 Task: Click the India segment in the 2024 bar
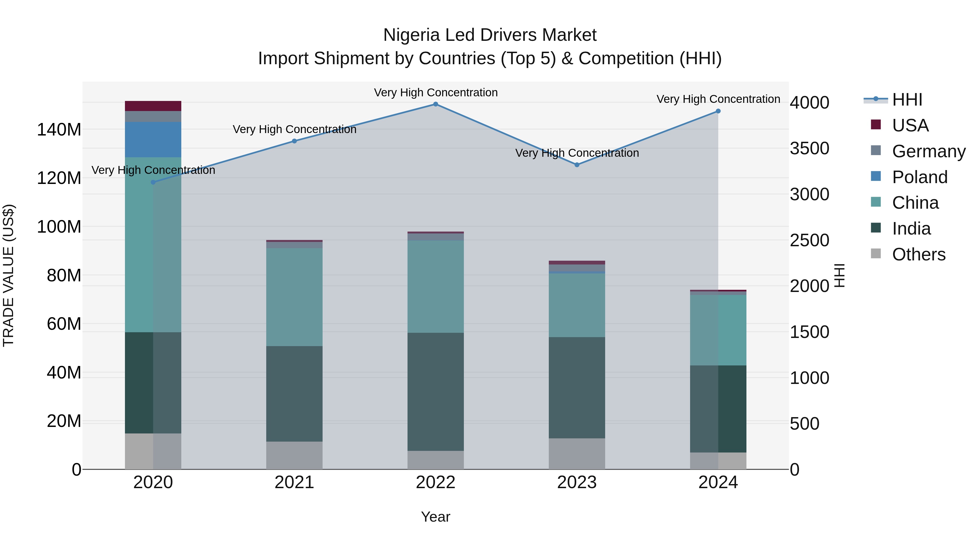tap(718, 409)
